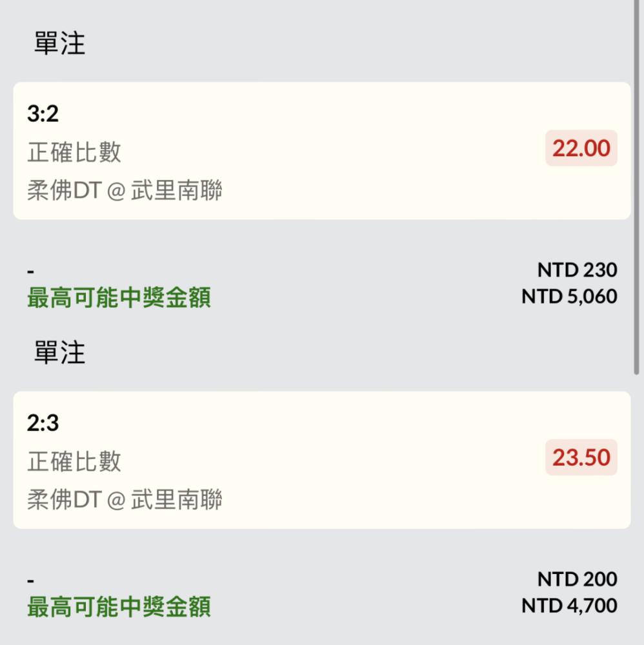
Task: Open the 2:3 correct score bet card
Action: 322,460
